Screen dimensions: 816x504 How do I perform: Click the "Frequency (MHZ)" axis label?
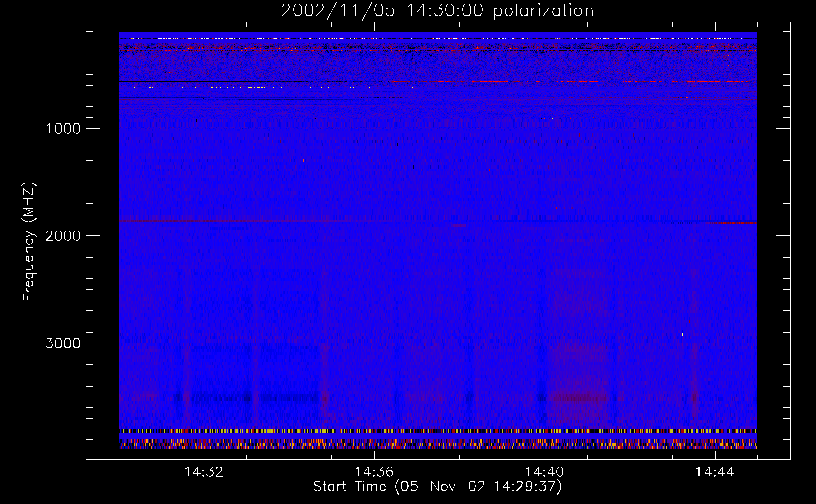point(29,242)
